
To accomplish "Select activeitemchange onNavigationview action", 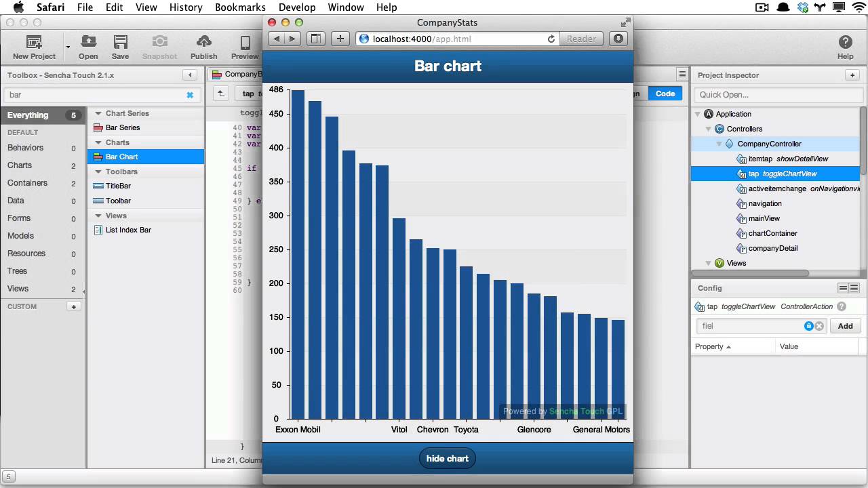I will [776, 188].
